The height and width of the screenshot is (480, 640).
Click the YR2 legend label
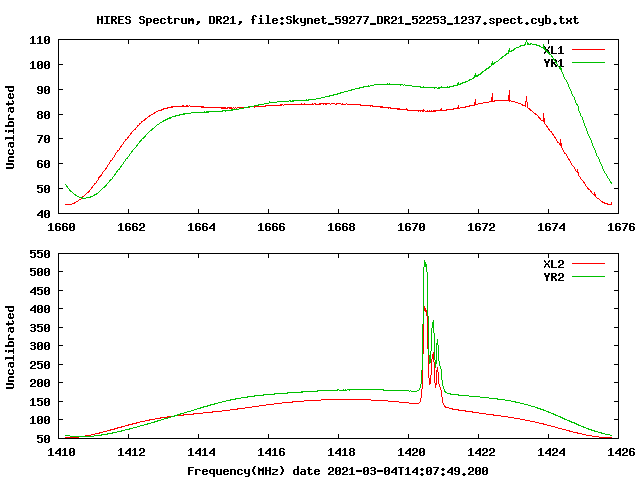click(x=553, y=277)
